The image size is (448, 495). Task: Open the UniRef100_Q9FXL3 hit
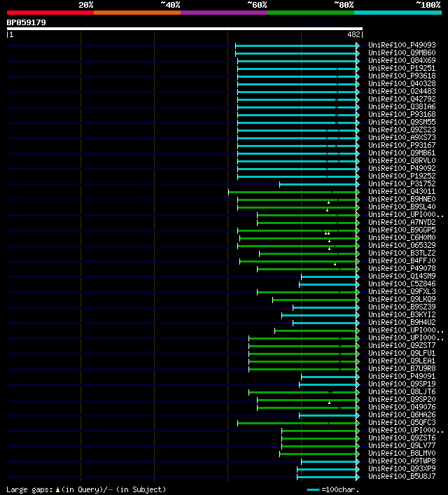(x=402, y=291)
